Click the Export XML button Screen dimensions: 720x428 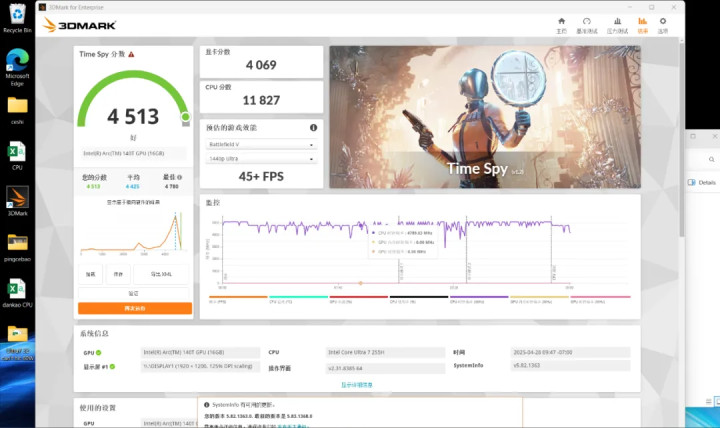[x=160, y=274]
